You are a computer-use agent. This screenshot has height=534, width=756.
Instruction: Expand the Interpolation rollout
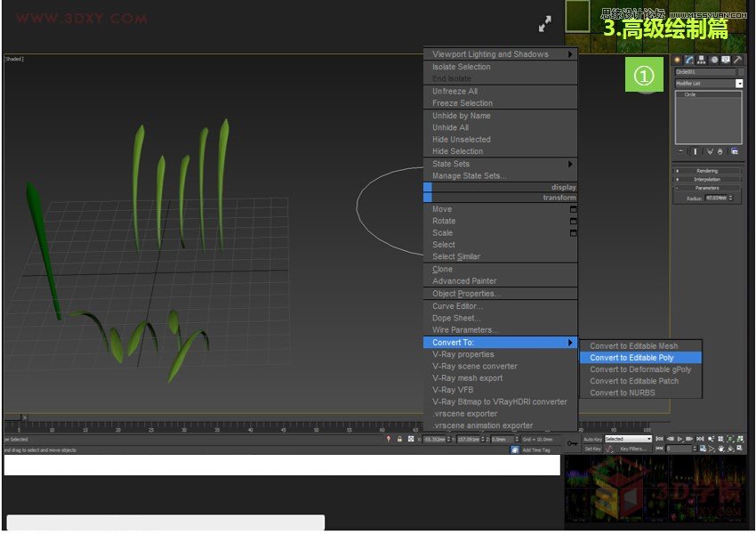[x=709, y=178]
